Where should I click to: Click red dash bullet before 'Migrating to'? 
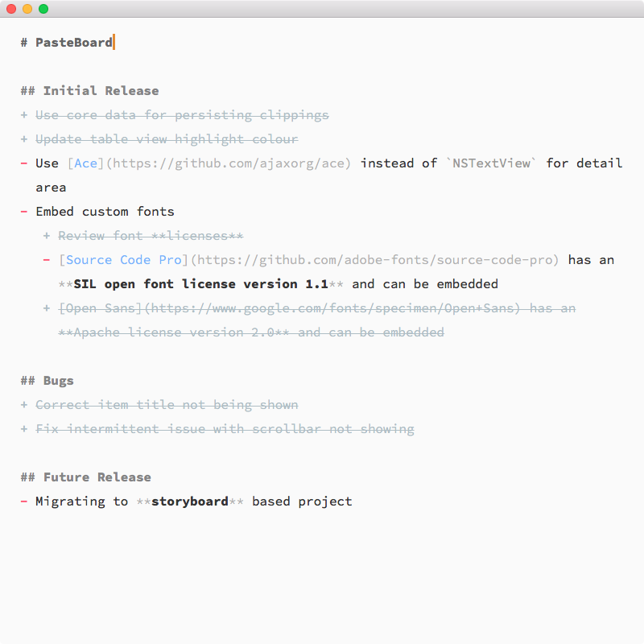click(24, 502)
